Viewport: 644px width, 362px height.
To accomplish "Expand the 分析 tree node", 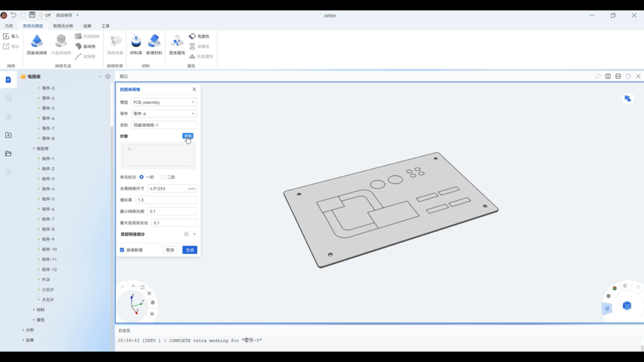I will point(23,330).
